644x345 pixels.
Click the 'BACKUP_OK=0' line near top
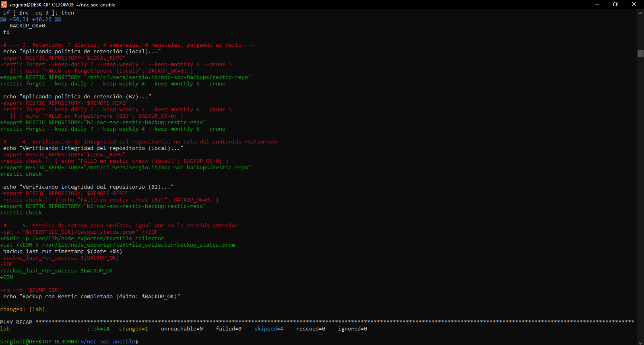(x=27, y=26)
